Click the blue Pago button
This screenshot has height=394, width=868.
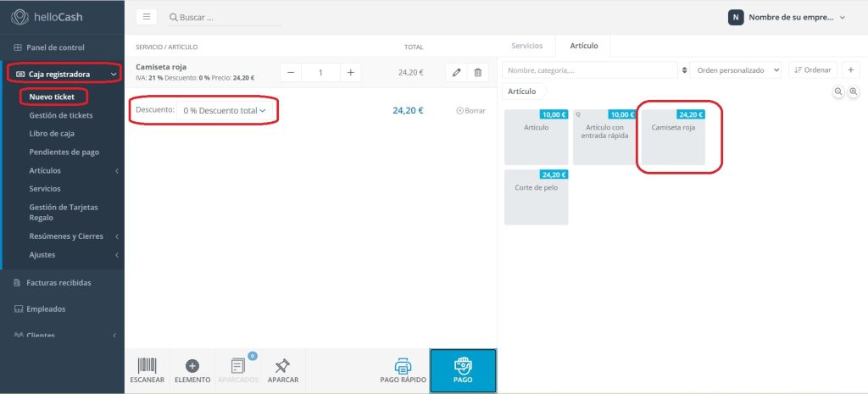tap(463, 371)
